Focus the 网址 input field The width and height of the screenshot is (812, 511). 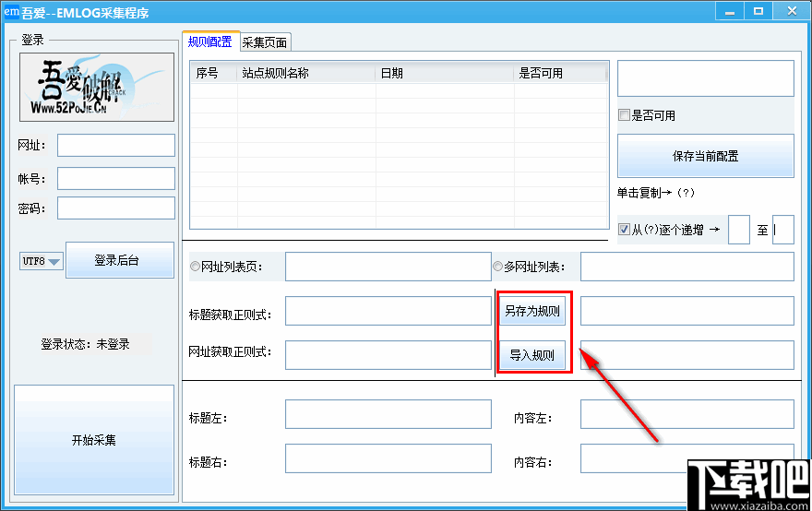(x=116, y=146)
